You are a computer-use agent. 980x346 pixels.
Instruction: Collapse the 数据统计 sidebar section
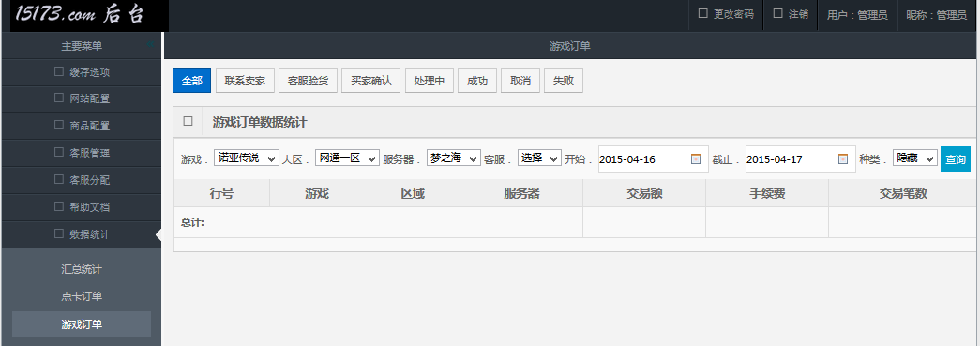(82, 234)
